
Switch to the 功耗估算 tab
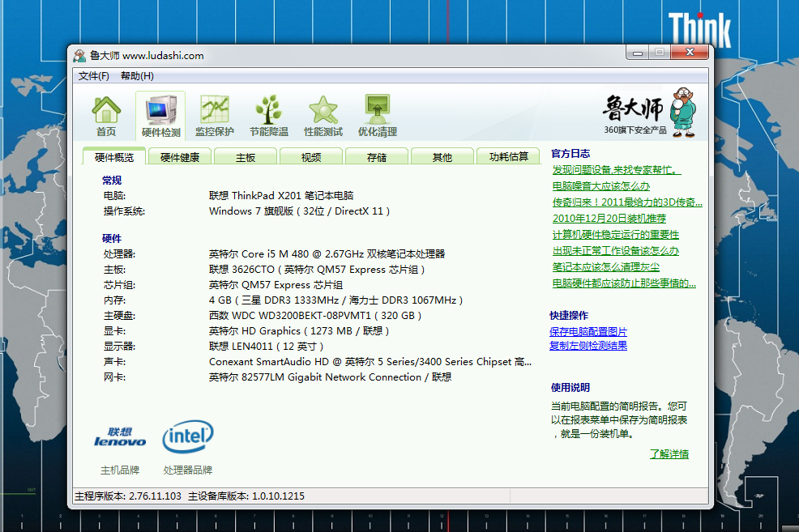tap(508, 157)
